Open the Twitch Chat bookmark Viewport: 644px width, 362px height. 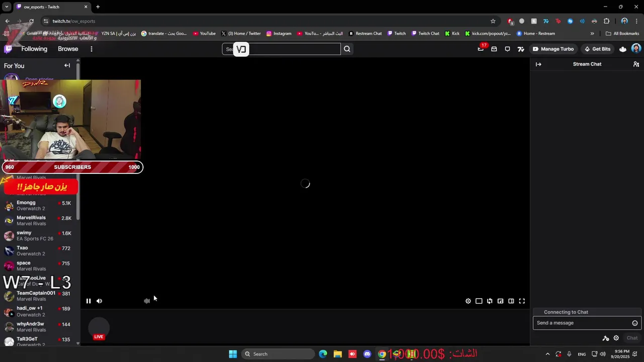tap(425, 34)
